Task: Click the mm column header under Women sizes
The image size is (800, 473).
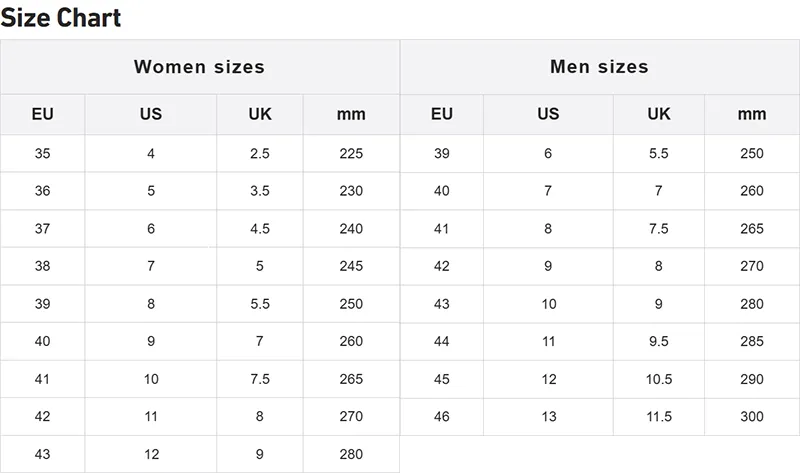Action: pos(351,114)
